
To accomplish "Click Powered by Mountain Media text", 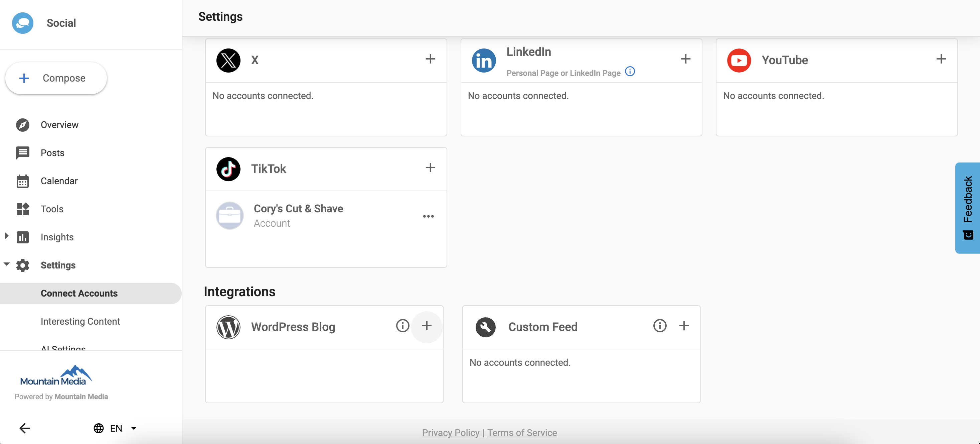I will 61,397.
